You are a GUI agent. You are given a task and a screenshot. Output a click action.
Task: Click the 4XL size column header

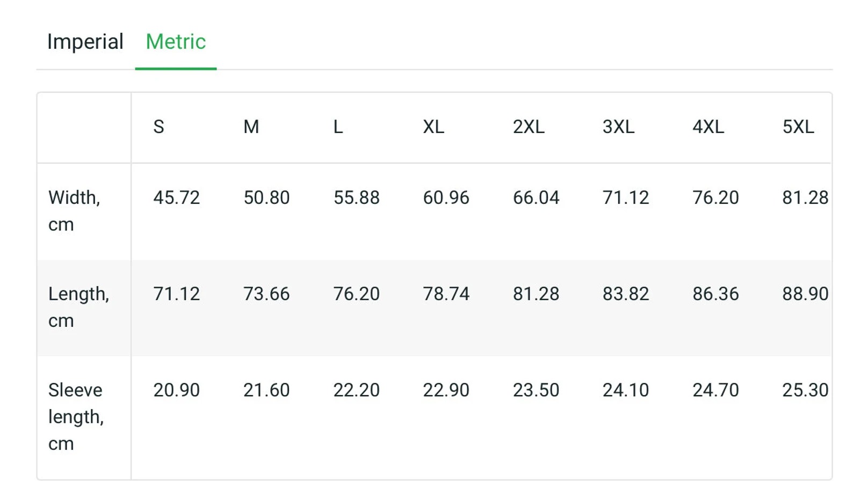[x=708, y=127]
